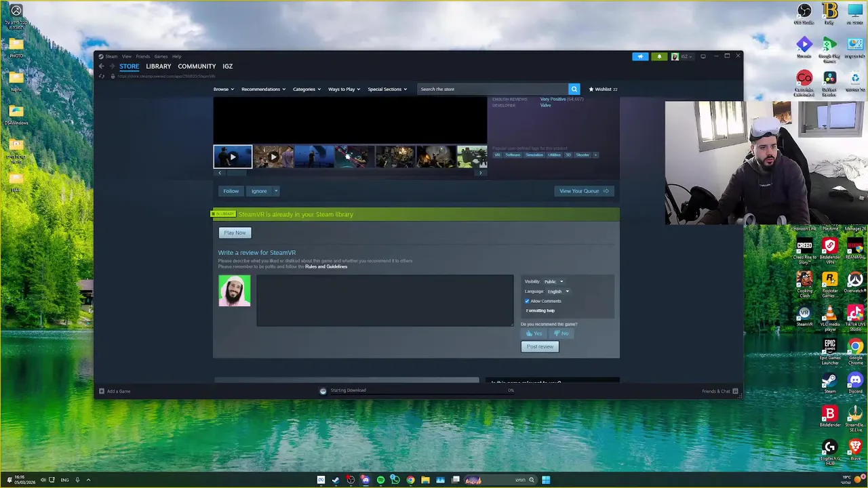
Task: Click the Search the store field
Action: pyautogui.click(x=492, y=89)
